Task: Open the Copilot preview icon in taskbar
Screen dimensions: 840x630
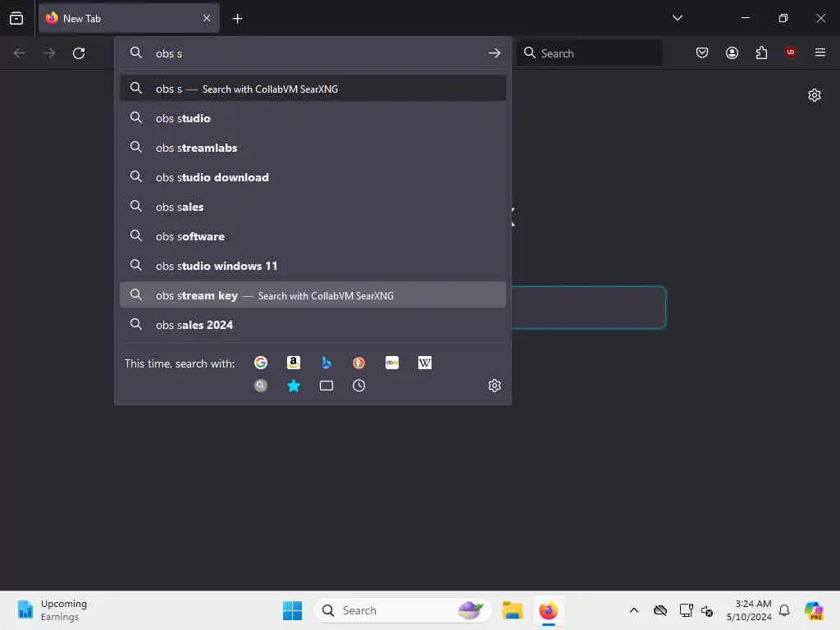Action: [814, 610]
